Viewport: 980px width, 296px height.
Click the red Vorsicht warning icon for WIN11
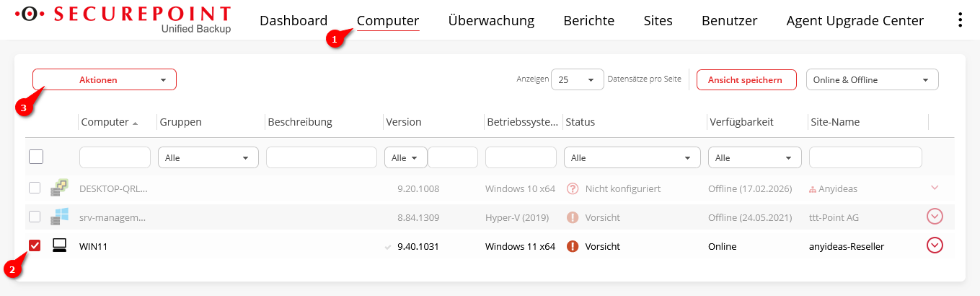573,246
